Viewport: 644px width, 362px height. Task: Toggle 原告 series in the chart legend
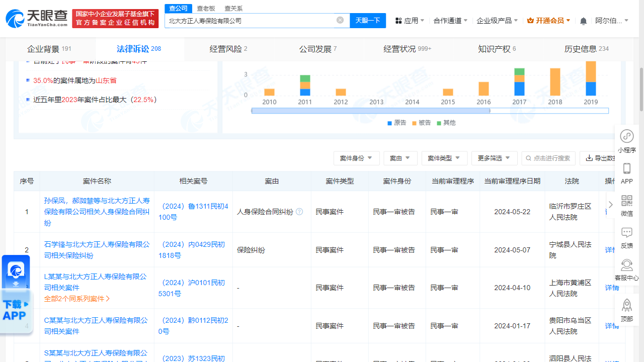396,123
